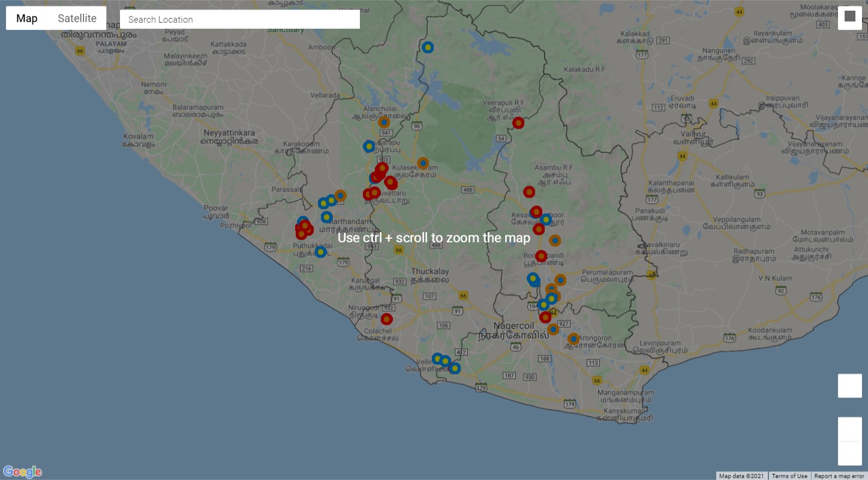This screenshot has height=480, width=868.
Task: Switch to the Satellite map view
Action: pos(77,19)
